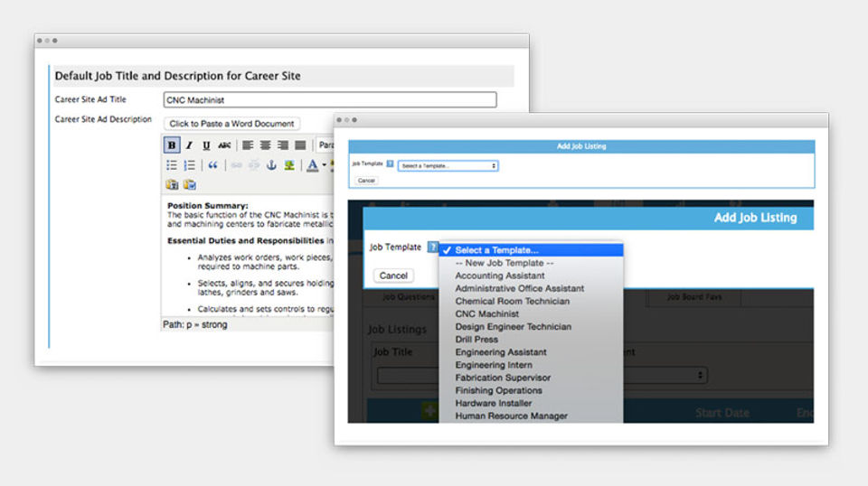Select Hardware Installer template
868x486 pixels.
tap(531, 403)
